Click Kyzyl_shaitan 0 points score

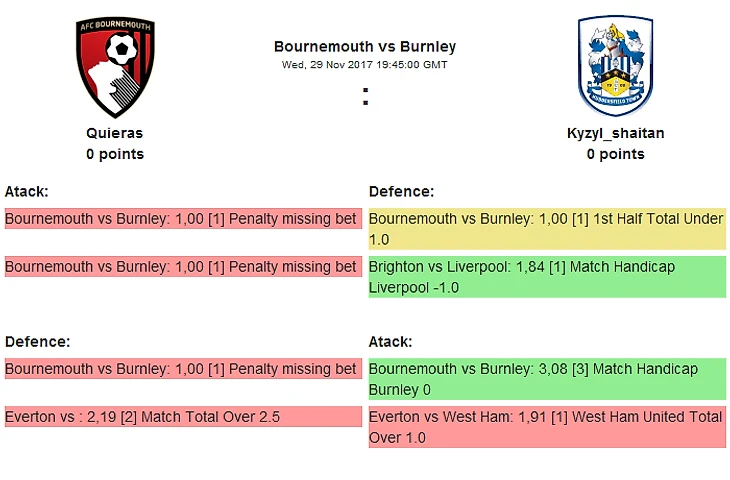(615, 154)
